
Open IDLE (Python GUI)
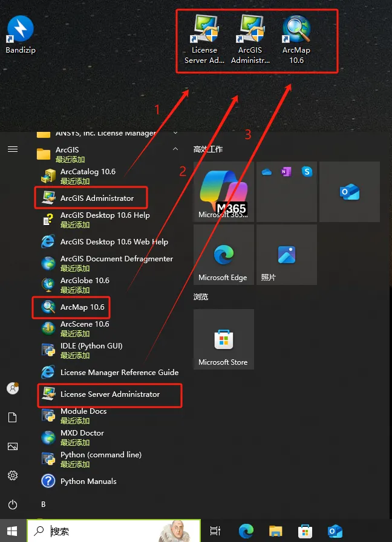[x=108, y=350]
